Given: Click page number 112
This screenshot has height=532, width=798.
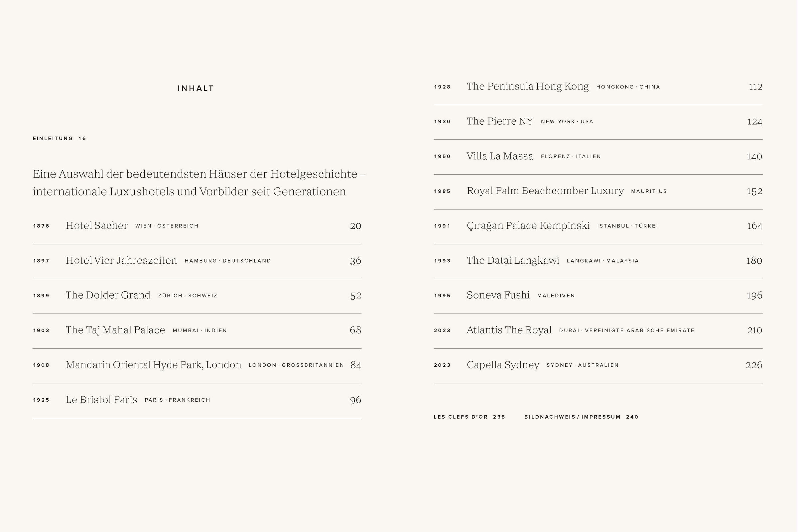Looking at the screenshot, I should tap(755, 87).
